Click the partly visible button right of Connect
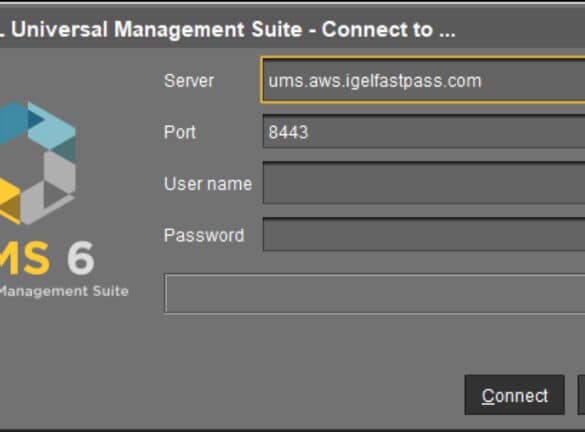The height and width of the screenshot is (433, 585). tap(581, 395)
